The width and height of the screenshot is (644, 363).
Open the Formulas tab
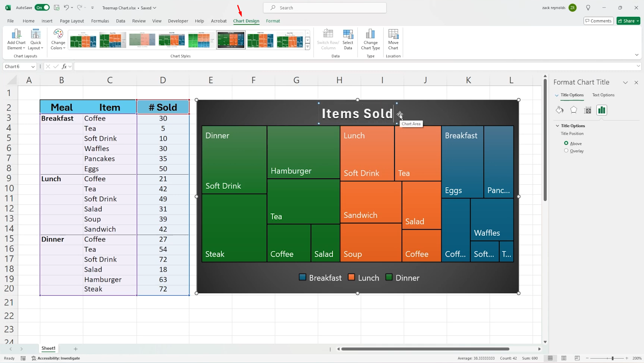point(100,21)
